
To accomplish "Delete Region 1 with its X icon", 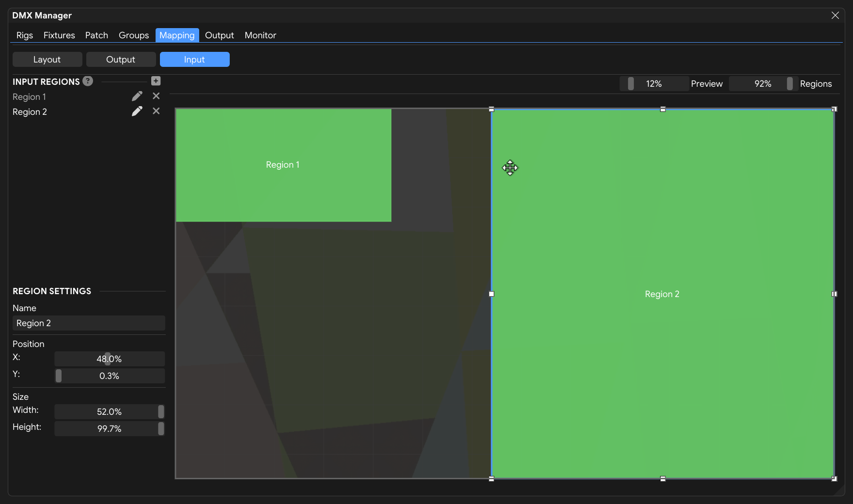I will (156, 96).
